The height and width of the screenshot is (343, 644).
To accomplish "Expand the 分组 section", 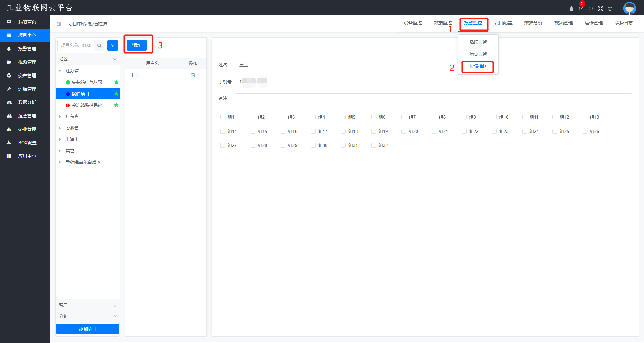I will [x=88, y=317].
